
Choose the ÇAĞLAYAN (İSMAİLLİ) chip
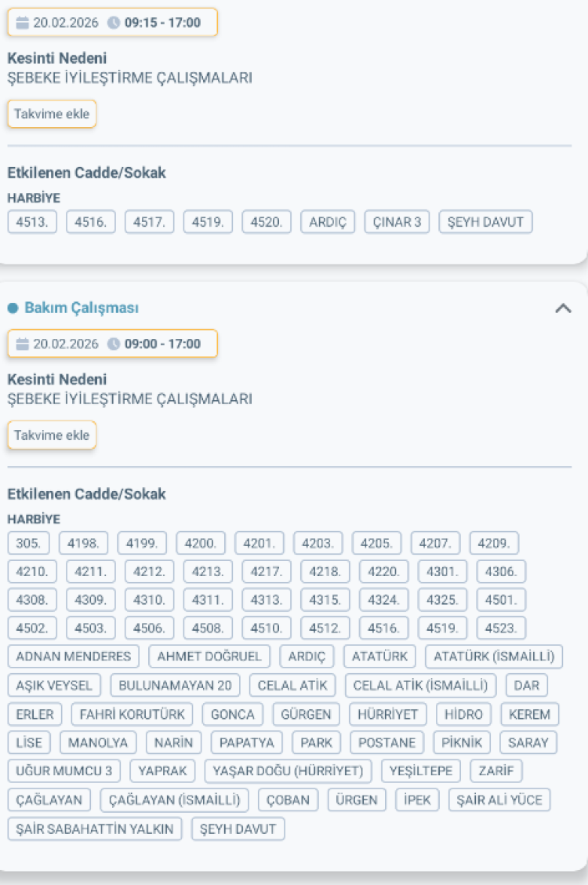click(174, 799)
